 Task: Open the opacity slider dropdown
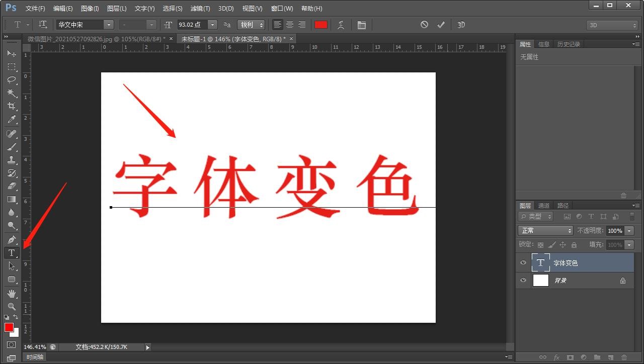[629, 231]
